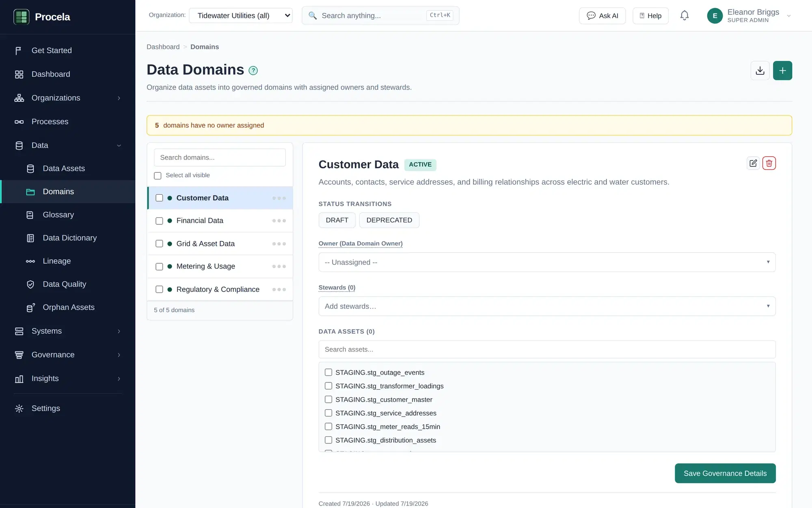
Task: Check the Customer Data domain checkbox
Action: tap(159, 198)
